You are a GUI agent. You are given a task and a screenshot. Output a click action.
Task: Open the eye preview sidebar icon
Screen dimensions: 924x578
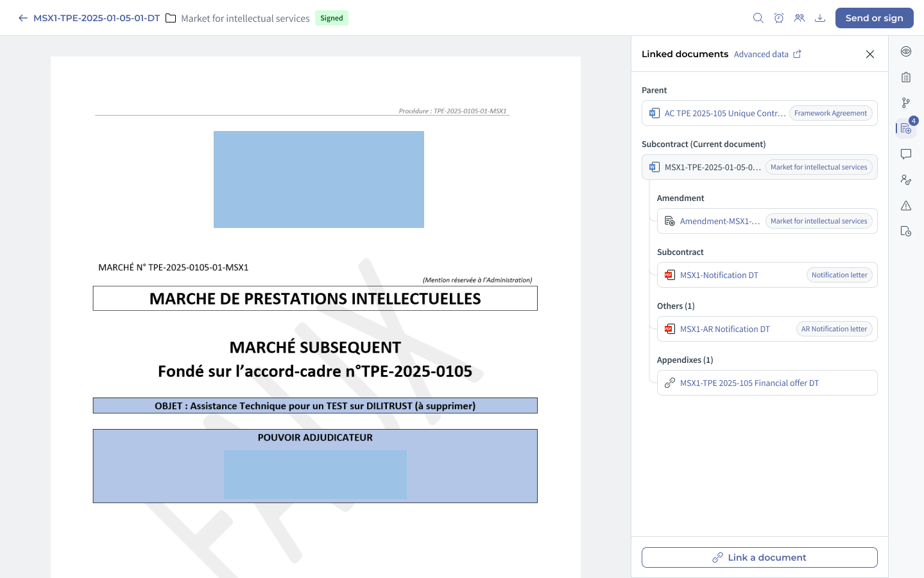pyautogui.click(x=906, y=51)
